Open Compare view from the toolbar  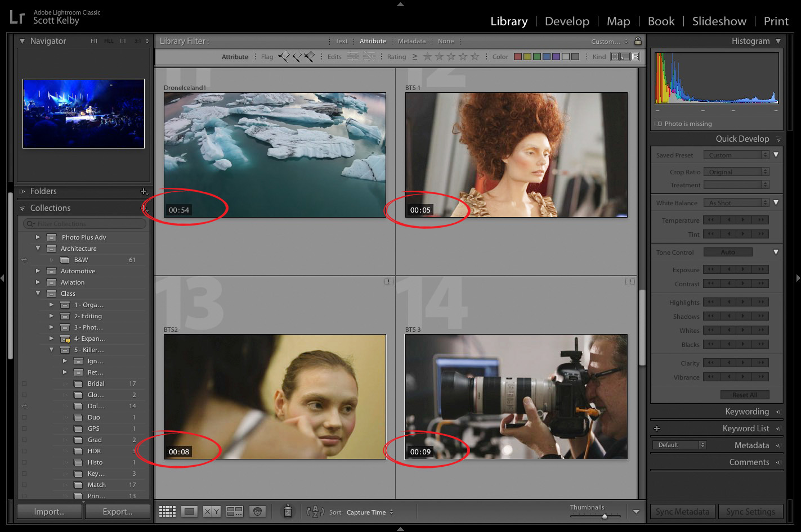point(212,511)
